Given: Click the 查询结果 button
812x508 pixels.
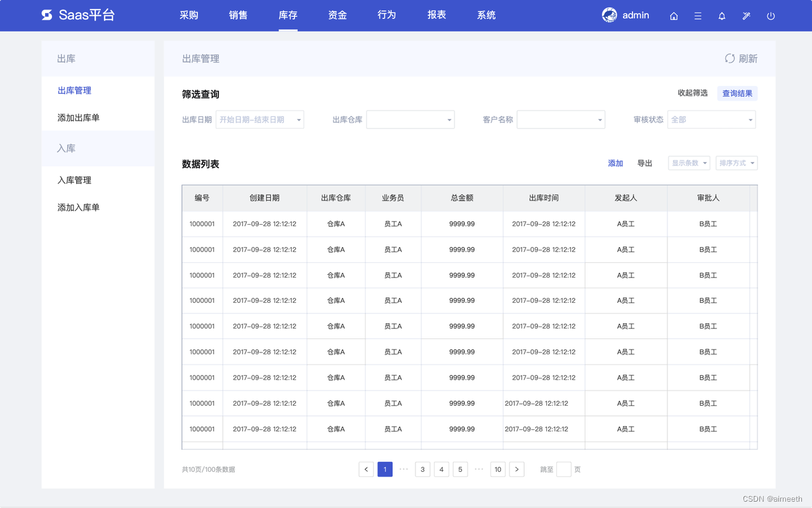Looking at the screenshot, I should click(x=737, y=93).
